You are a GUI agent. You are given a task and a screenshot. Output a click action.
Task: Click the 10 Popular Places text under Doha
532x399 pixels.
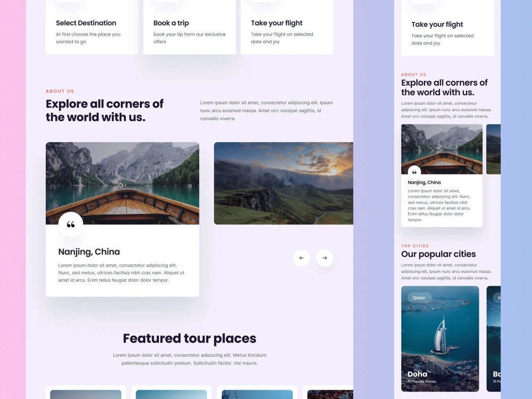[x=422, y=381]
